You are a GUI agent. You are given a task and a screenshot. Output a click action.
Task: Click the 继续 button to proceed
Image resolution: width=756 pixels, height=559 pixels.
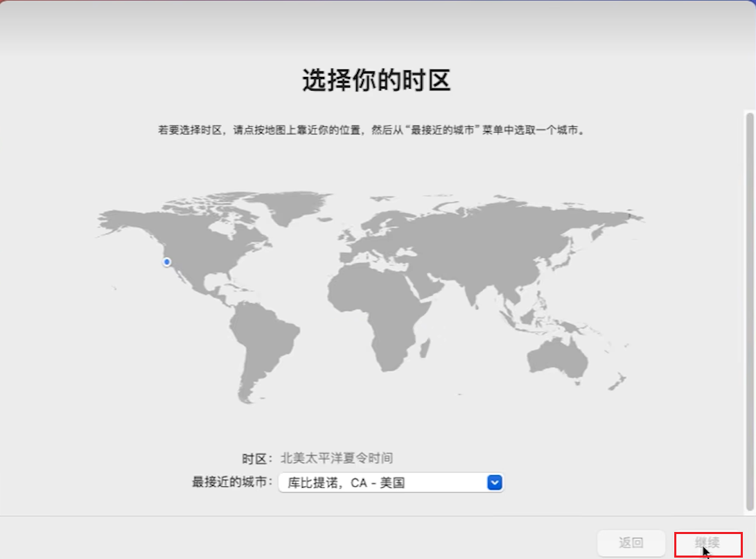(x=707, y=543)
